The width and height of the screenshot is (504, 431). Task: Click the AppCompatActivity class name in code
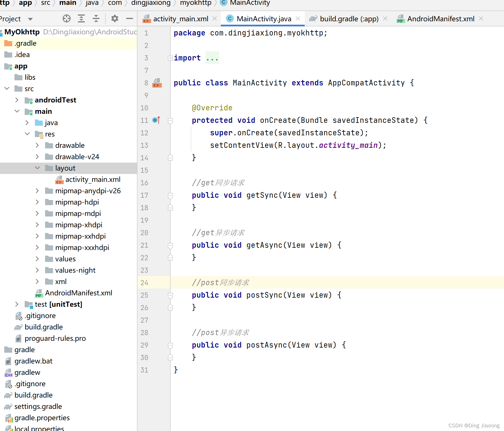point(367,83)
